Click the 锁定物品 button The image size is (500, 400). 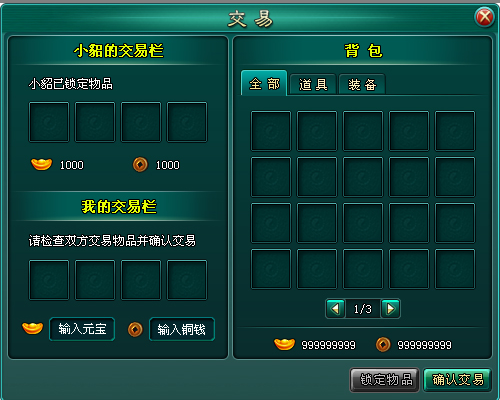[x=384, y=380]
